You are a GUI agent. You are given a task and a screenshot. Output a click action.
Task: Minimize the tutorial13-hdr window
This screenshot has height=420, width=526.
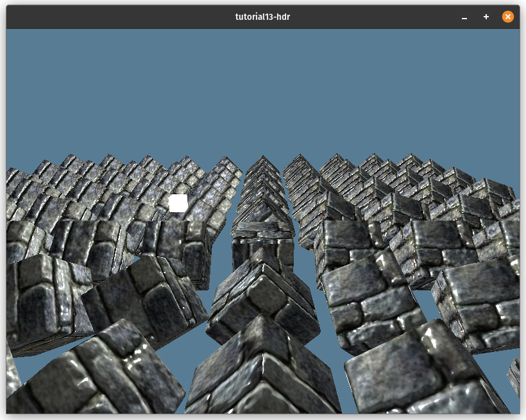(x=464, y=17)
